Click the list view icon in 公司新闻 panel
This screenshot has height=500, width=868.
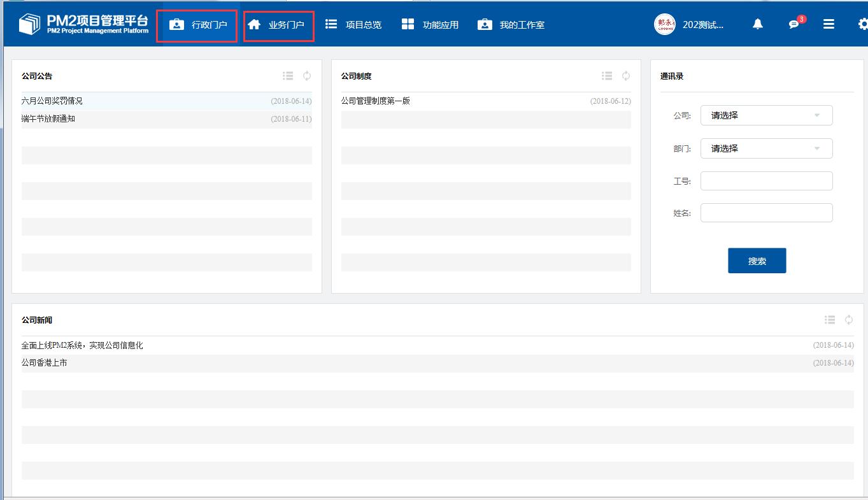coord(829,320)
